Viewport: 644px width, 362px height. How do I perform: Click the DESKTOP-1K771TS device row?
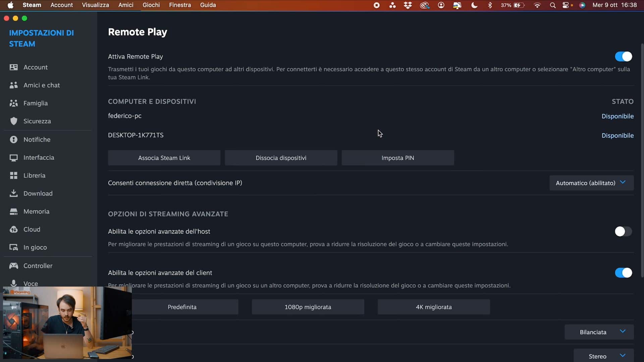click(371, 135)
